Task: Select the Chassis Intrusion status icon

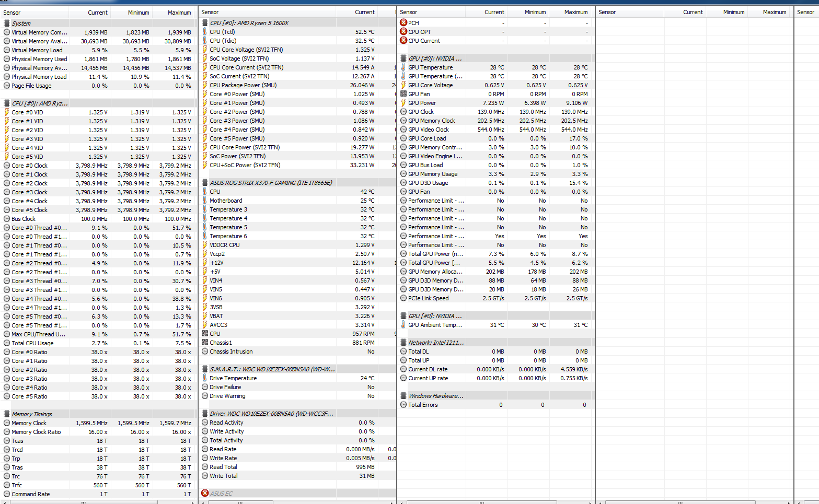Action: click(205, 351)
